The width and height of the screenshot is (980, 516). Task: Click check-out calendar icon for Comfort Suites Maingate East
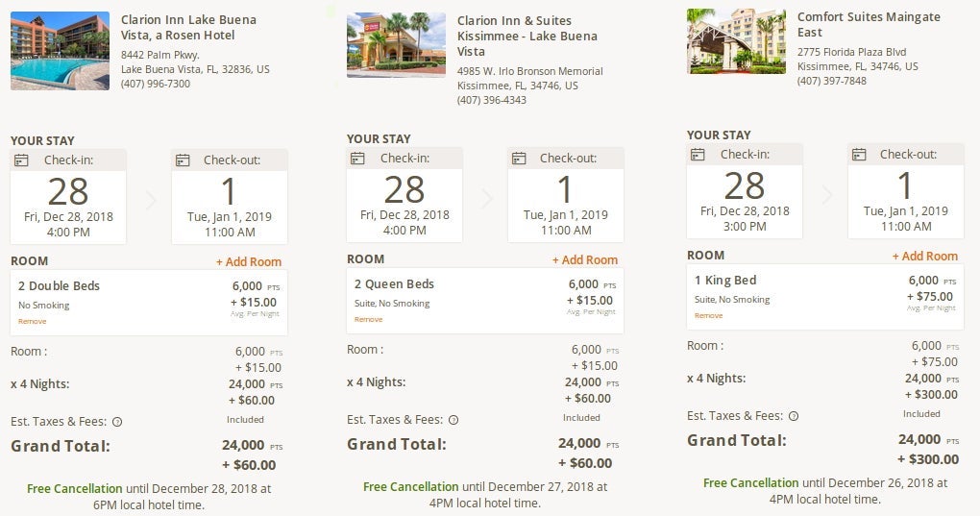(x=859, y=155)
